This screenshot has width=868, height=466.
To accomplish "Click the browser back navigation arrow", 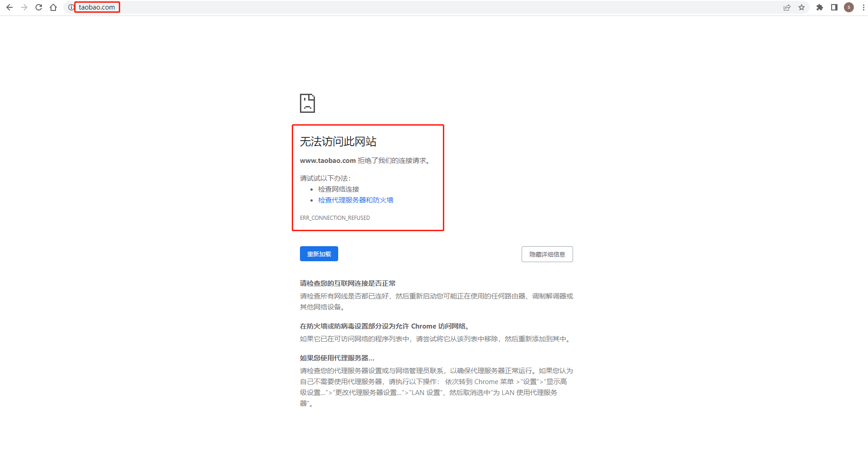I will tap(9, 7).
